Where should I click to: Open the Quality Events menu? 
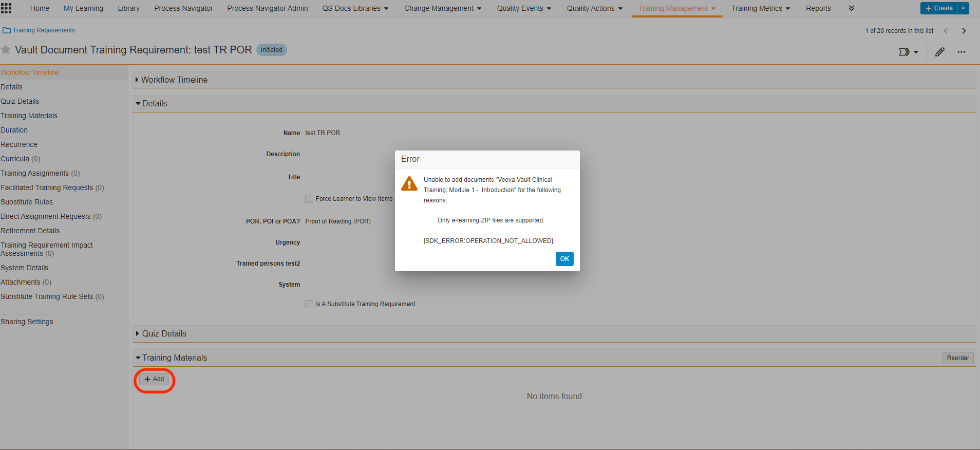[524, 8]
